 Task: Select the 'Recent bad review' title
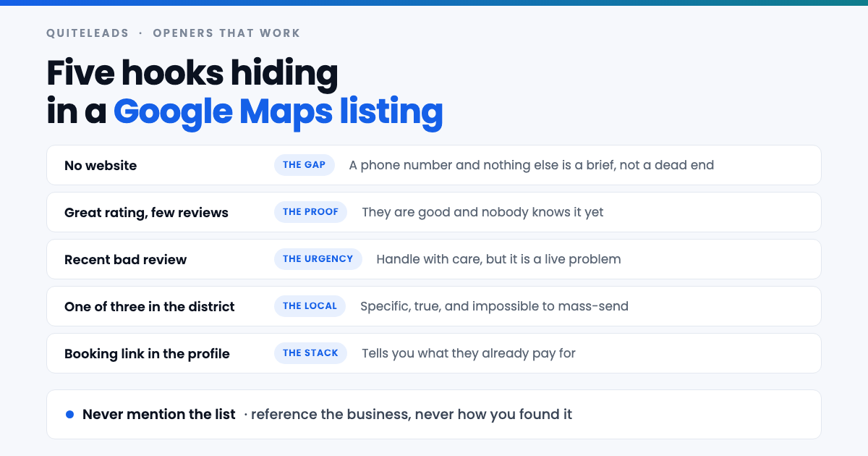(126, 260)
